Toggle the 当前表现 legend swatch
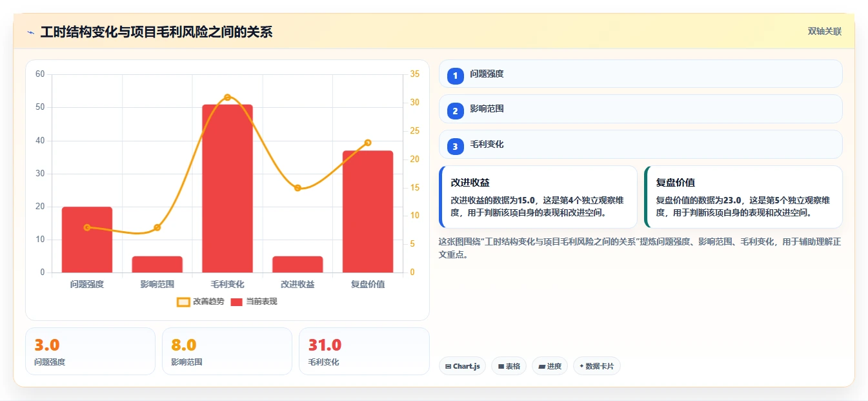 tap(236, 302)
